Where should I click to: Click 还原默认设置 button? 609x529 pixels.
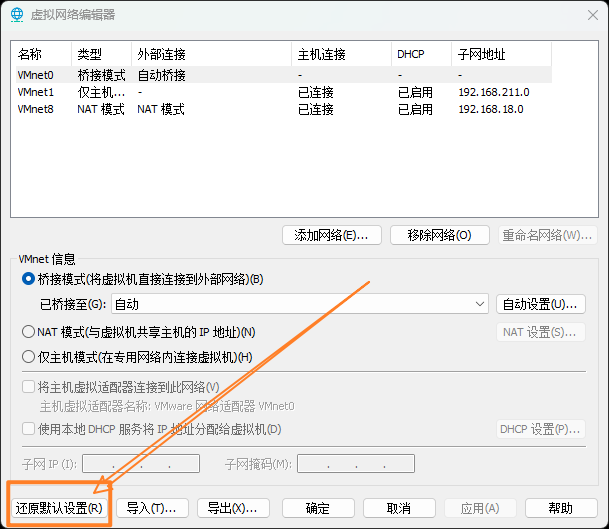coord(59,508)
